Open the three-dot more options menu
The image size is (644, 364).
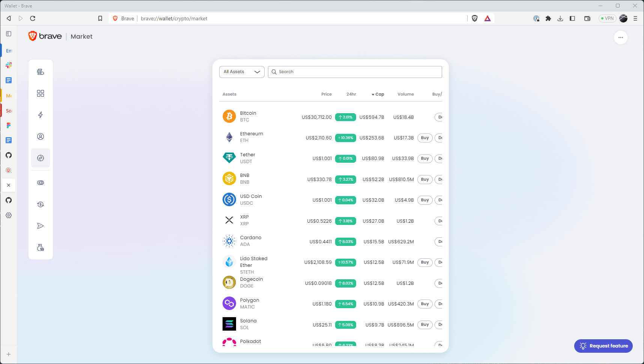(x=620, y=37)
